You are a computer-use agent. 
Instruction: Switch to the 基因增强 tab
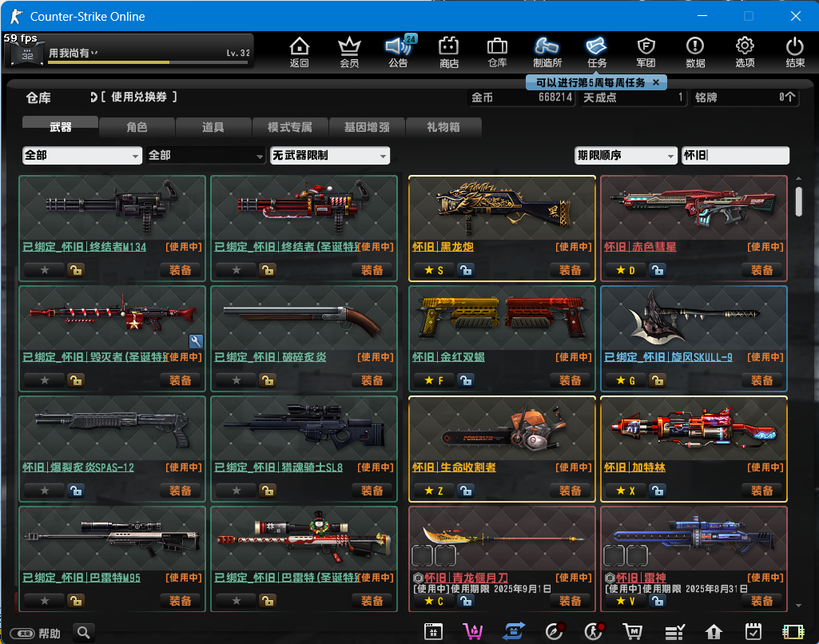(x=367, y=127)
